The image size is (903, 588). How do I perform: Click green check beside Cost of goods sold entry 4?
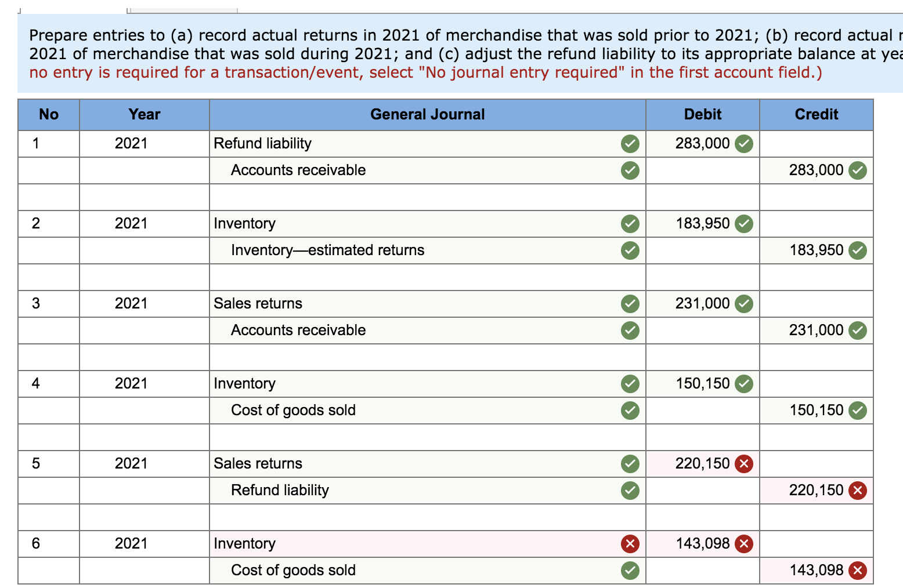click(x=630, y=410)
